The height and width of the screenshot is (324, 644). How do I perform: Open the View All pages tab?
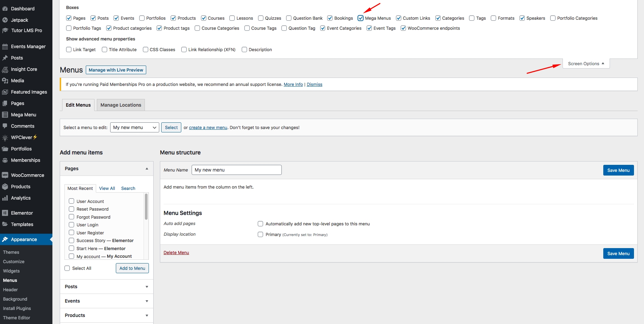point(107,188)
